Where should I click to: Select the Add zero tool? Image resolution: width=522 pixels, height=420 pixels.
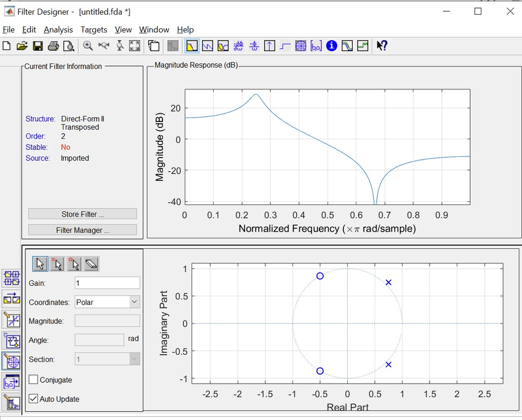74,264
